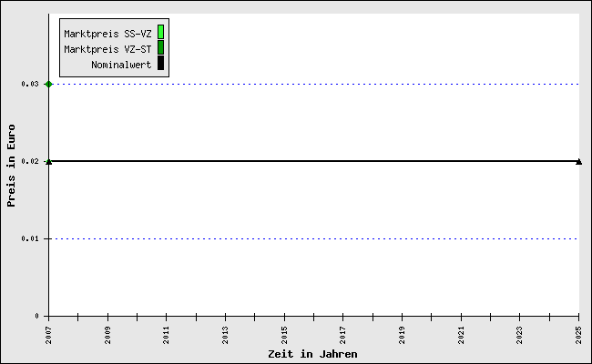Click the 2019 x-axis label
This screenshot has height=364, width=592.
pos(402,335)
